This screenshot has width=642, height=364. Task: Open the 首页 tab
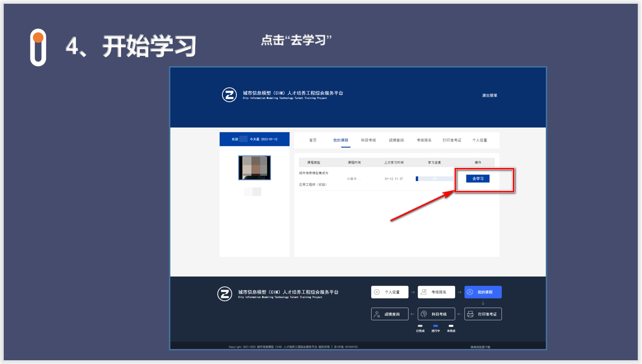[313, 140]
